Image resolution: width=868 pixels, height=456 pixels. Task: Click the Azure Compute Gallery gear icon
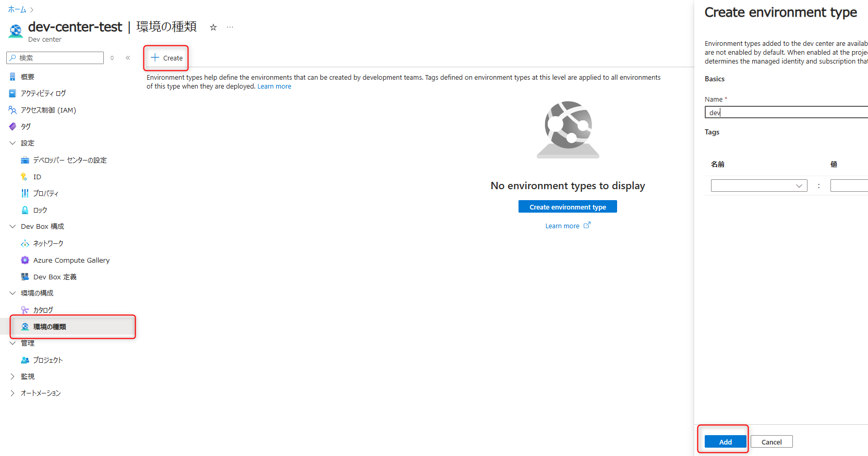(25, 260)
